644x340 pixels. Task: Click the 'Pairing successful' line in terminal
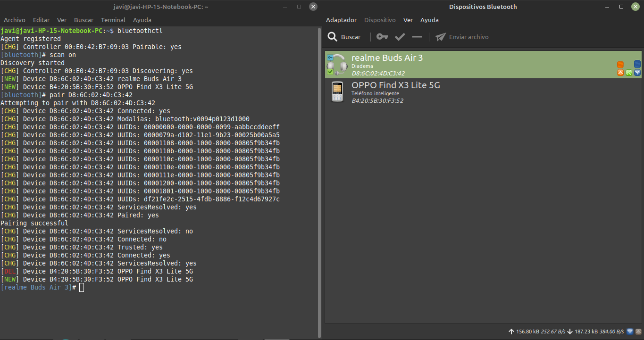pyautogui.click(x=34, y=223)
